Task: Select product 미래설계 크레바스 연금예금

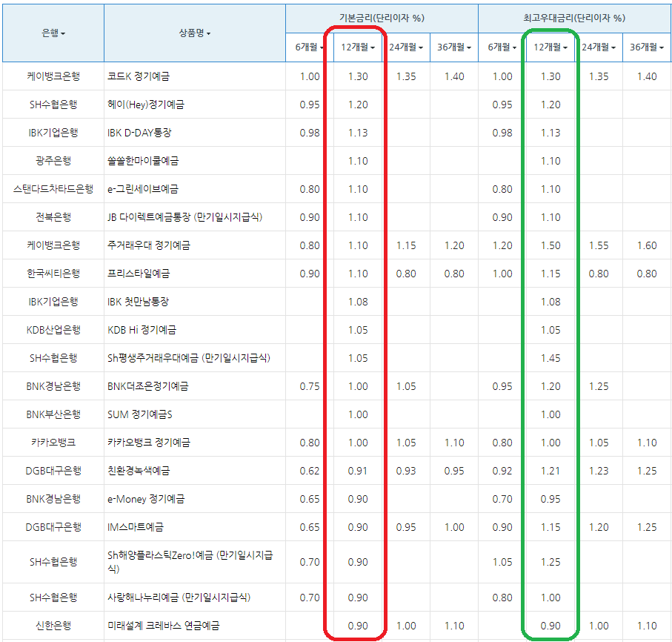Action: point(163,626)
